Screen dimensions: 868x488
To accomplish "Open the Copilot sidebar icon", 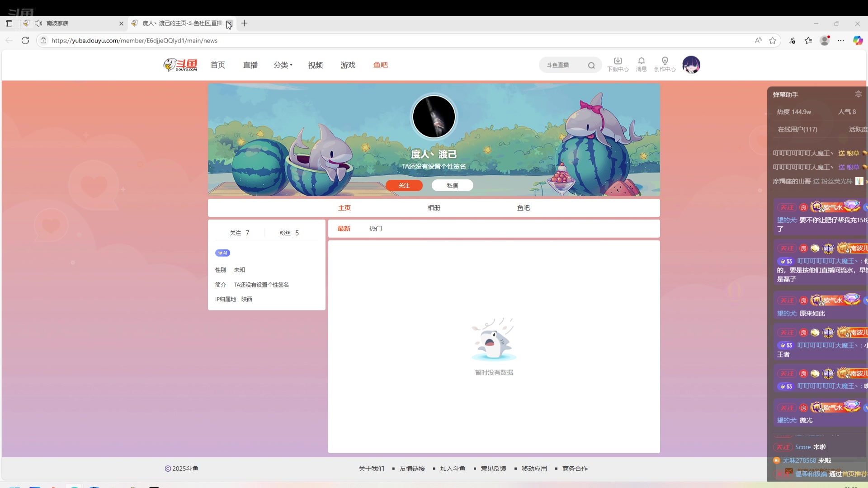I will click(x=858, y=40).
